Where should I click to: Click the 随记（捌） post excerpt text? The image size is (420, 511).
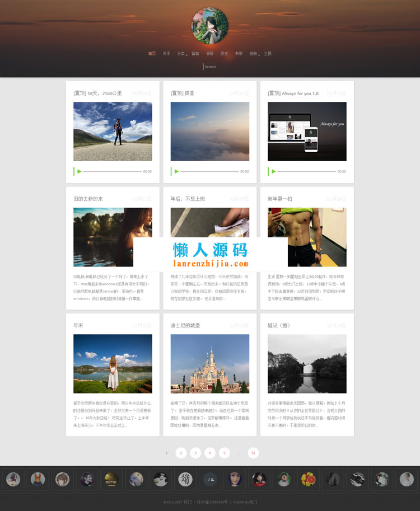point(306,414)
